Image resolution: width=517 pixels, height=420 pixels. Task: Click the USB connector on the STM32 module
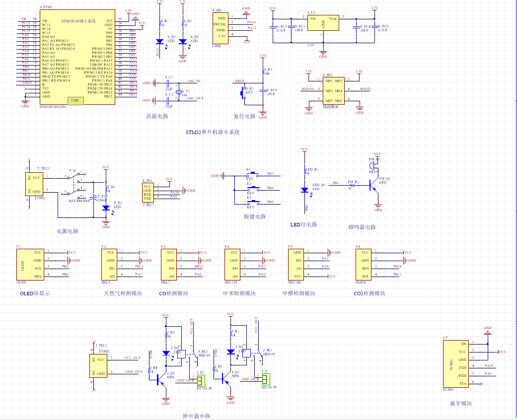pos(74,101)
